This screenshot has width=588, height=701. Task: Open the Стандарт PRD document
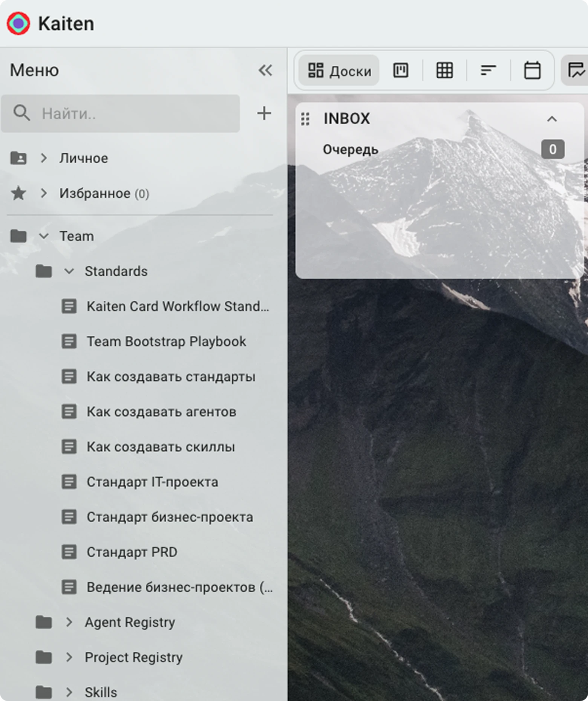132,552
